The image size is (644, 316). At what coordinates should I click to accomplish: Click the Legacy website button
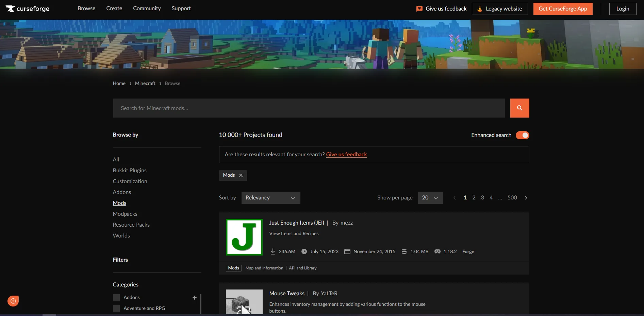click(500, 9)
